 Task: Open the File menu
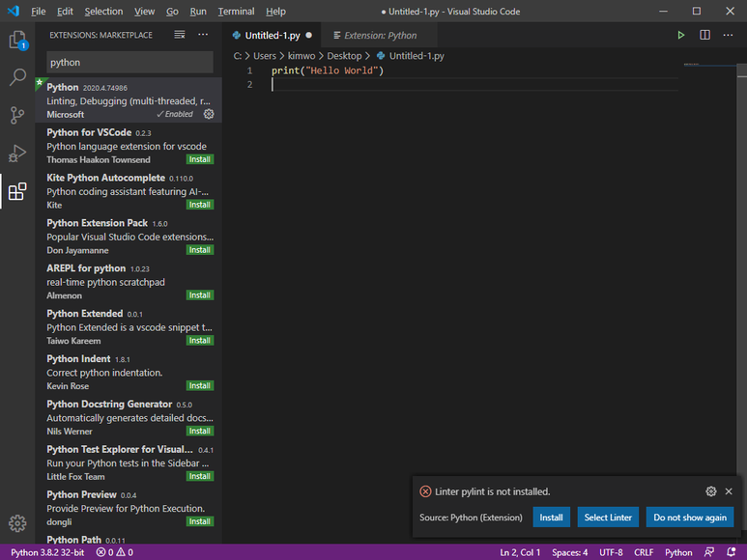coord(38,12)
